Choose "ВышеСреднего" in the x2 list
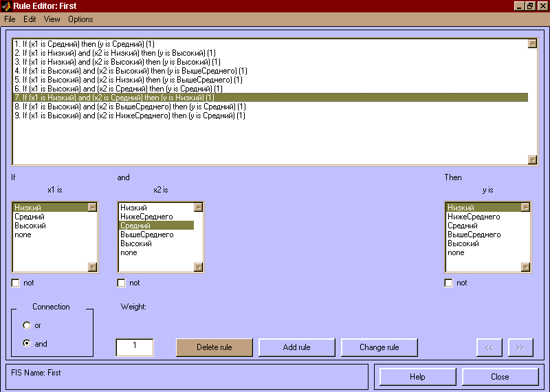Screen dimensions: 550x392 pyautogui.click(x=146, y=235)
